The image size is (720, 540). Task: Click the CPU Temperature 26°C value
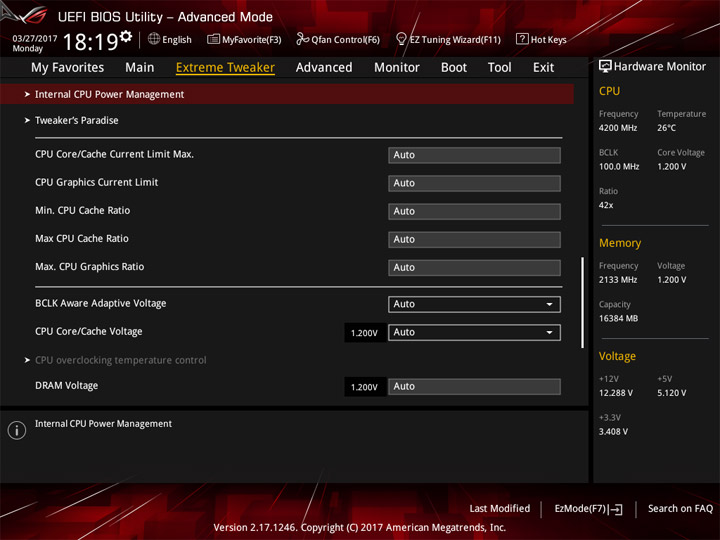[x=666, y=128]
